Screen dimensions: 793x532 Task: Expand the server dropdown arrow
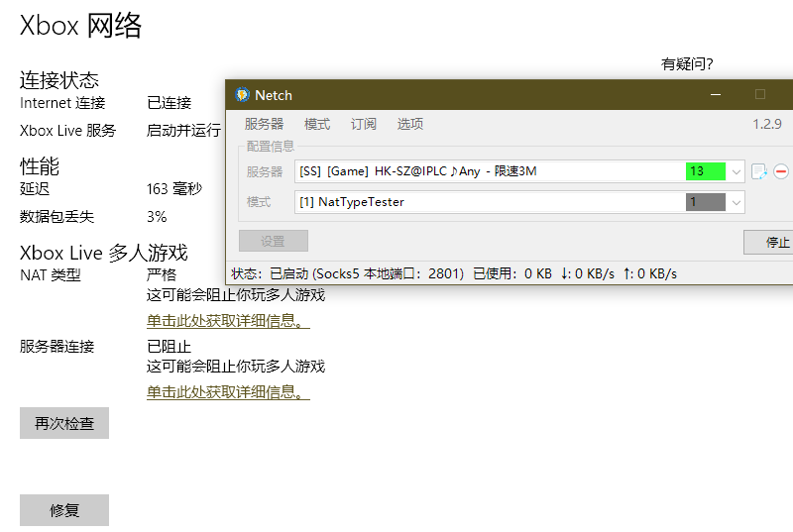pos(736,171)
